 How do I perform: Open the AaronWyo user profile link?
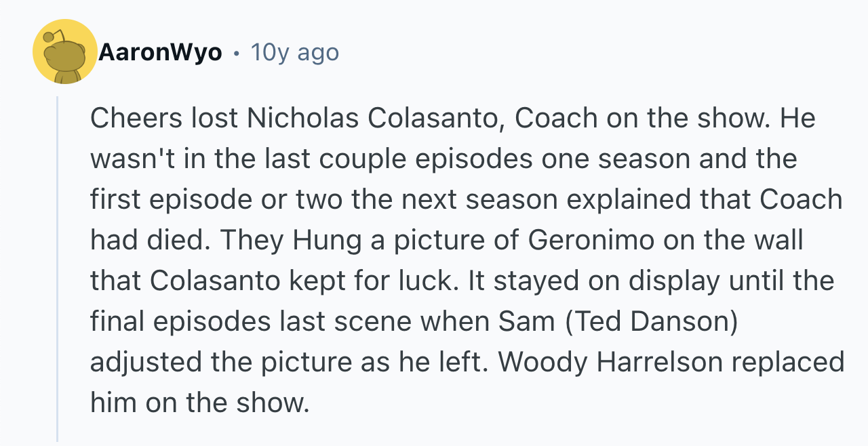160,52
